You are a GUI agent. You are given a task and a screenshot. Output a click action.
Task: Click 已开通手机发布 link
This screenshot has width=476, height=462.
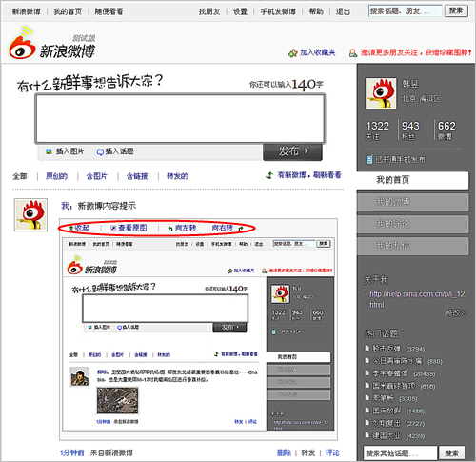(400, 159)
